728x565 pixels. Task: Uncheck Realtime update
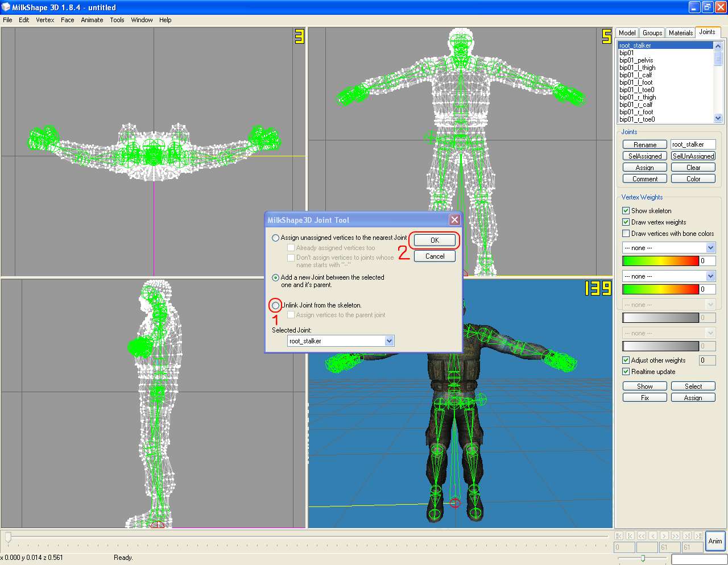[x=626, y=371]
